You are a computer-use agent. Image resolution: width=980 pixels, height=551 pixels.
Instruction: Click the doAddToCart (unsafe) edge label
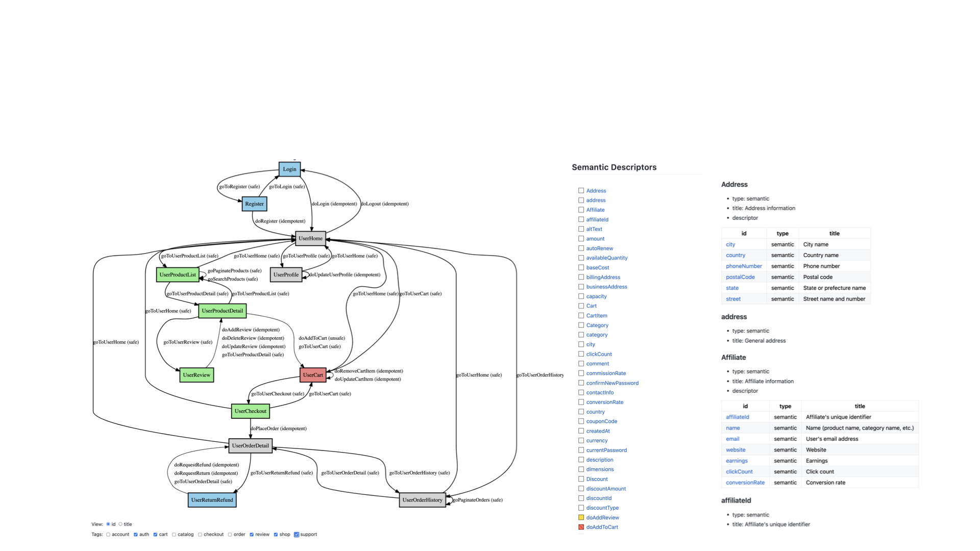[322, 338]
